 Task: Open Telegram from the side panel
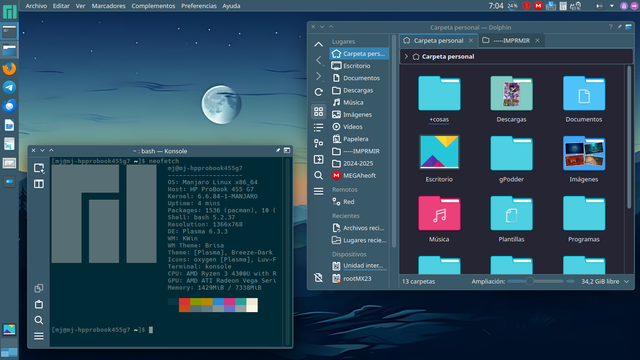(x=9, y=87)
